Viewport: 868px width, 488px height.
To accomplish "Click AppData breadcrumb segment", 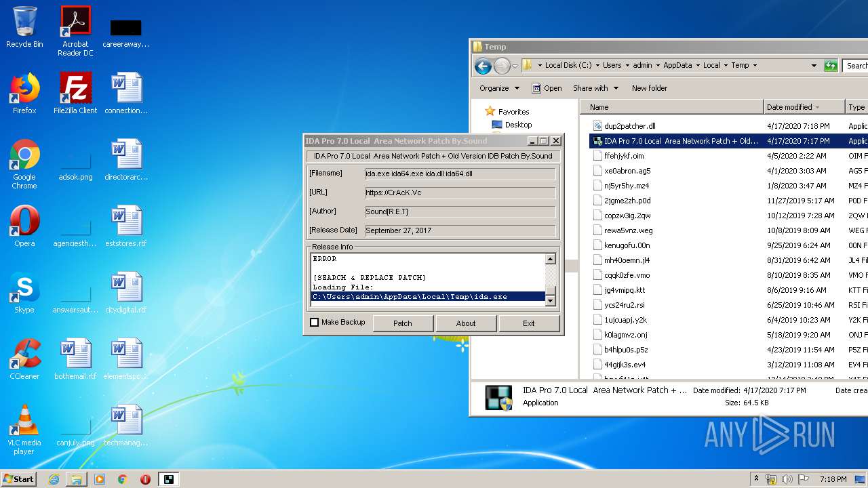I will [677, 66].
